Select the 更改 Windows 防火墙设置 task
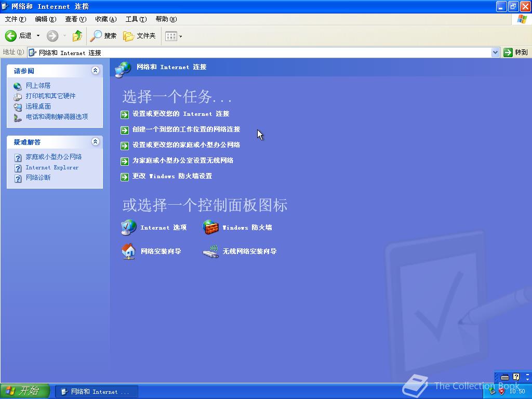Viewport: 532px width, 399px height. (x=172, y=176)
